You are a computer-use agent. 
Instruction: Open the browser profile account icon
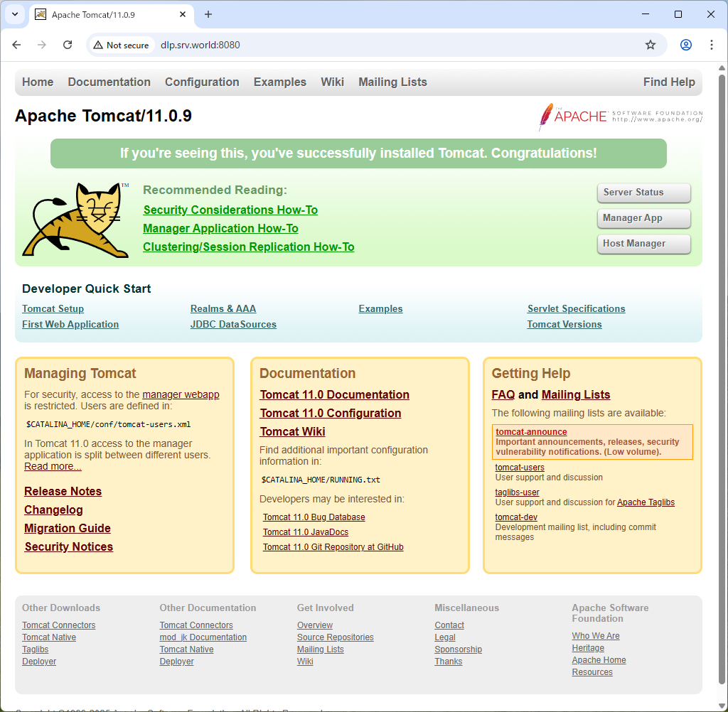(685, 44)
